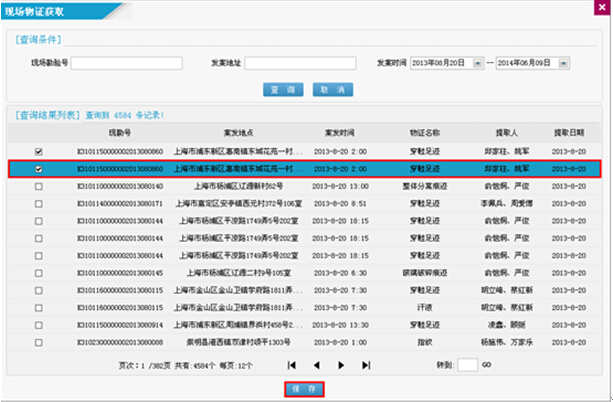Click the address 上海市杨浦区辽源新村62号
Viewport: 613px width, 402px height.
(x=238, y=186)
